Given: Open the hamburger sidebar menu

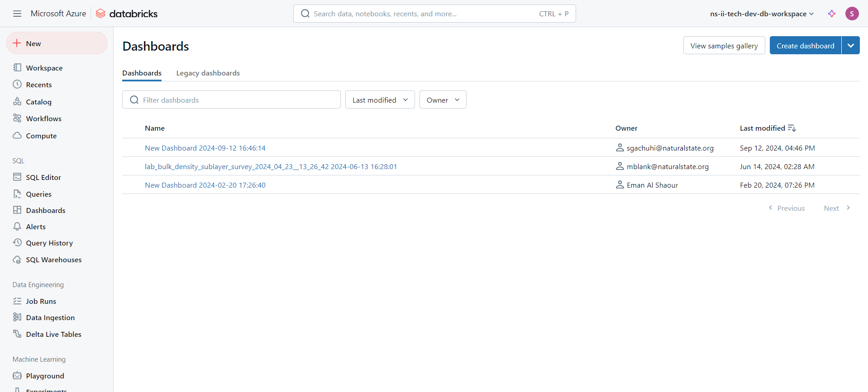Looking at the screenshot, I should (x=17, y=14).
